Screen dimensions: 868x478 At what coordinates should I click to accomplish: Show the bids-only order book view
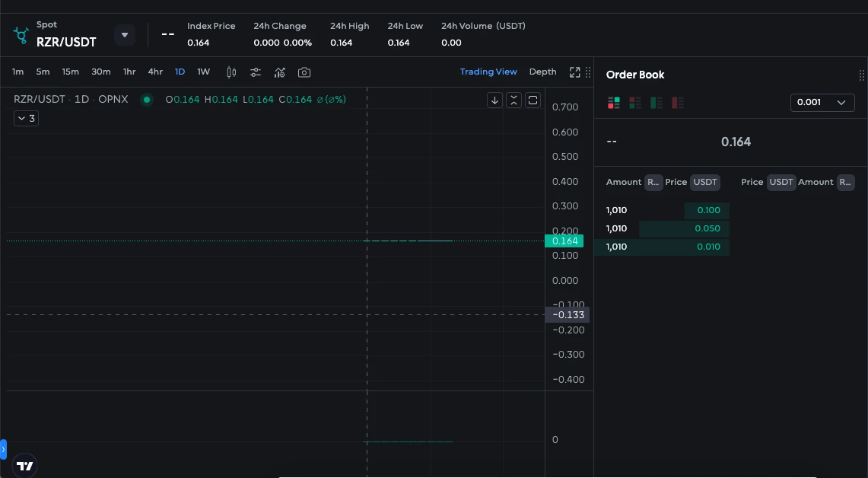pyautogui.click(x=657, y=102)
